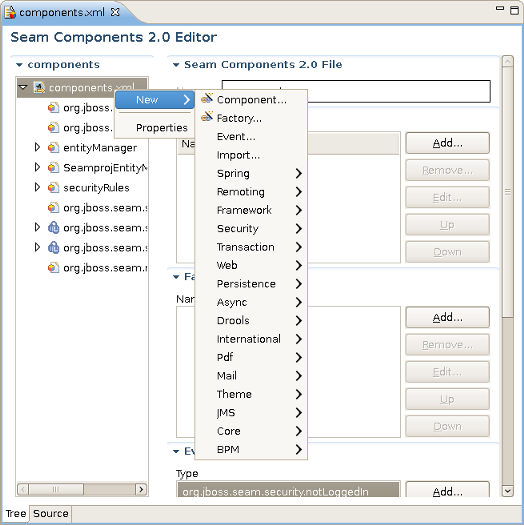The image size is (524, 525).
Task: Choose Factory... from the New submenu
Action: pyautogui.click(x=251, y=118)
